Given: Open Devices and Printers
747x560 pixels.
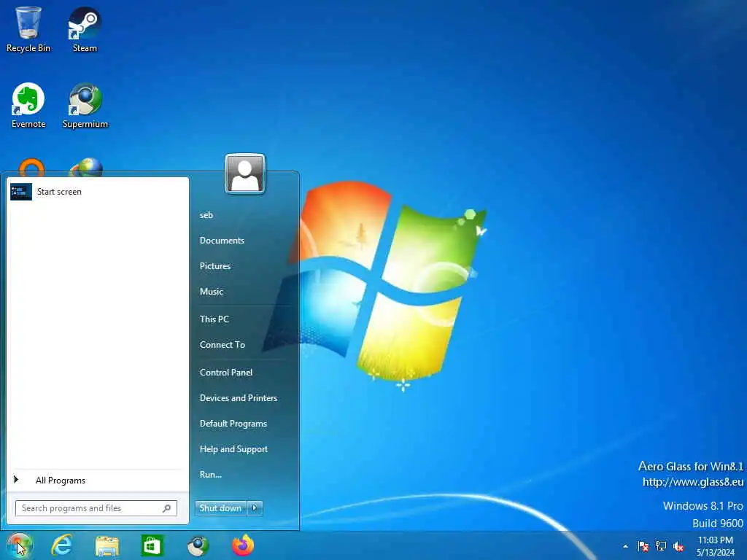Looking at the screenshot, I should tap(239, 398).
